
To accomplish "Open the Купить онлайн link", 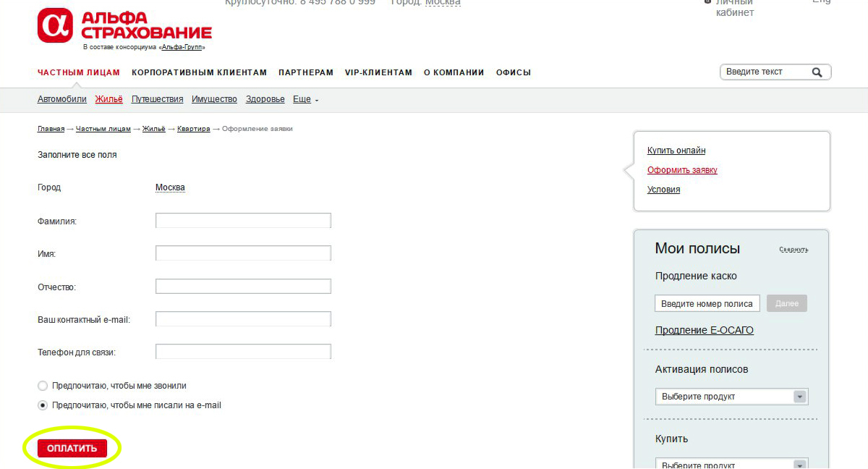I will 676,151.
